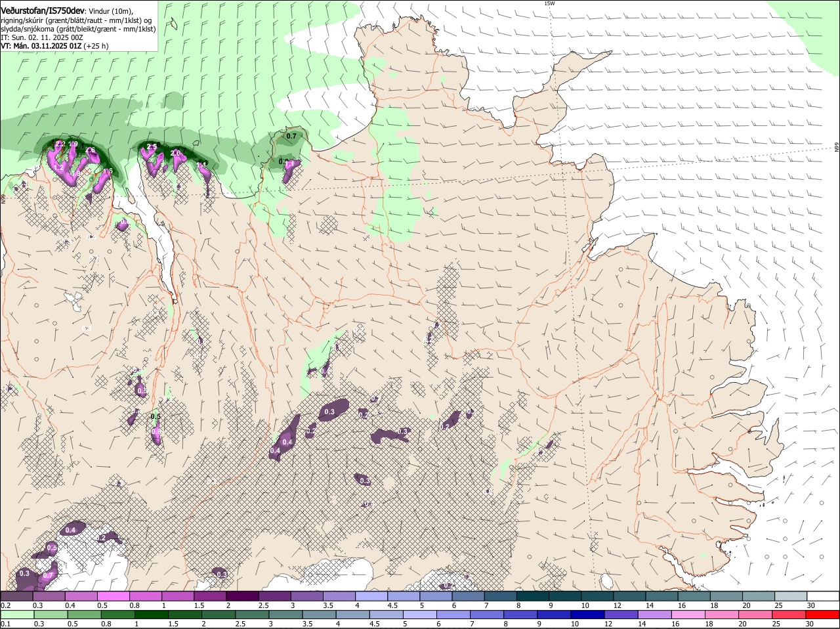Click the Veðurstofan/IS750dev title text

click(x=43, y=11)
